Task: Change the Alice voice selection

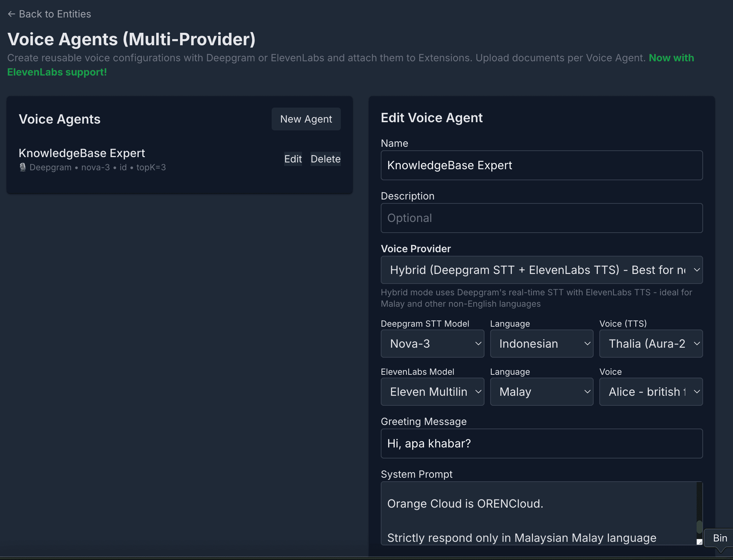Action: 651,392
